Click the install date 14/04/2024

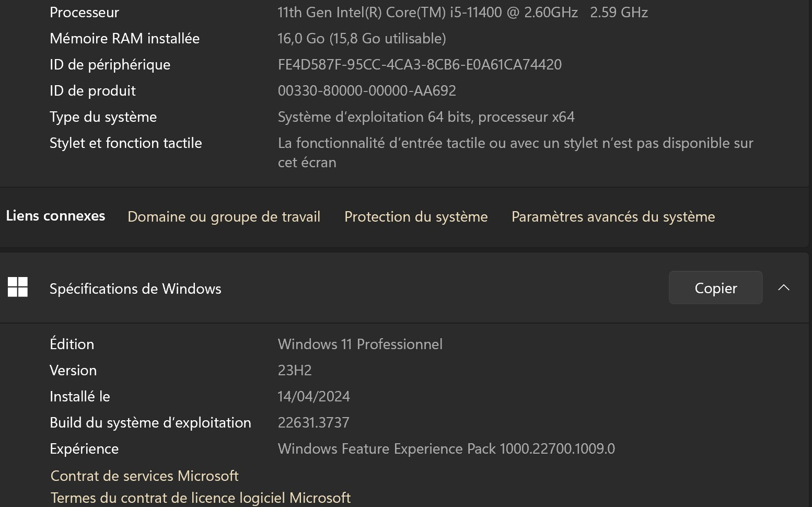tap(314, 396)
